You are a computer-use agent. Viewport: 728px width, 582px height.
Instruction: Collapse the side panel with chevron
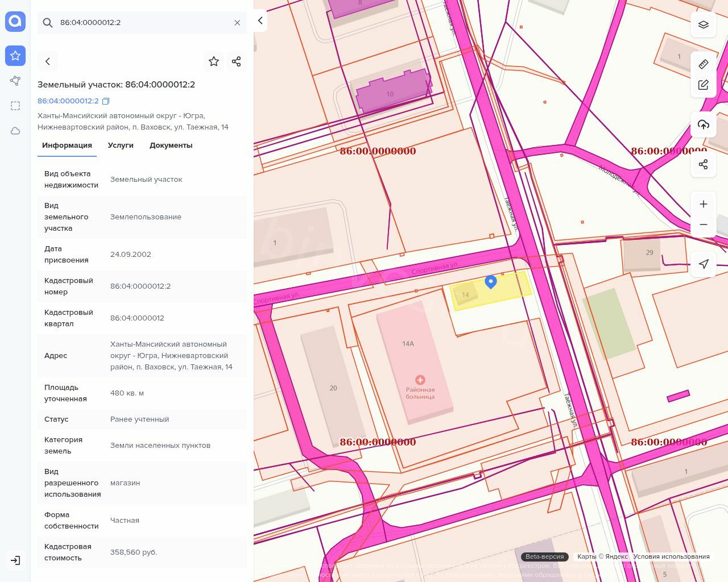point(260,21)
